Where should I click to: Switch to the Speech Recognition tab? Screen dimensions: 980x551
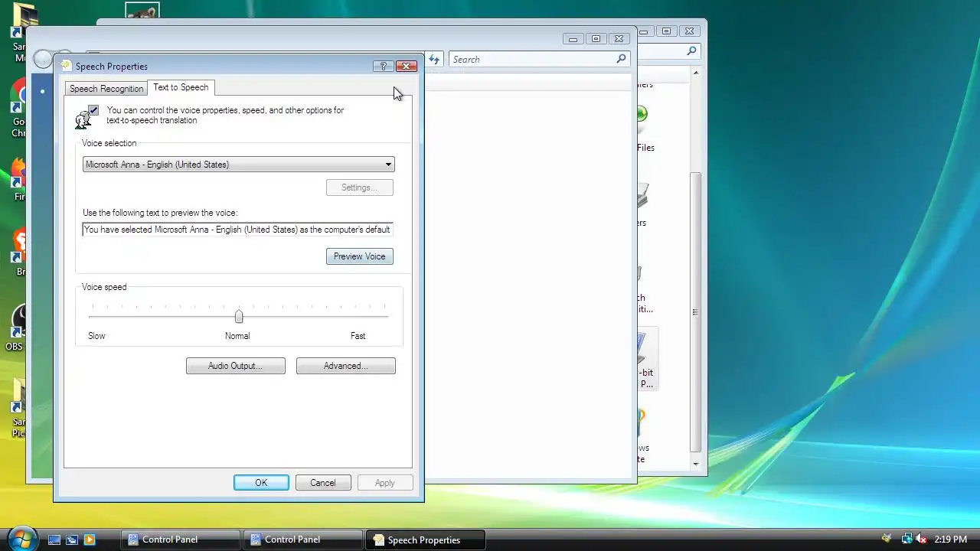click(106, 89)
